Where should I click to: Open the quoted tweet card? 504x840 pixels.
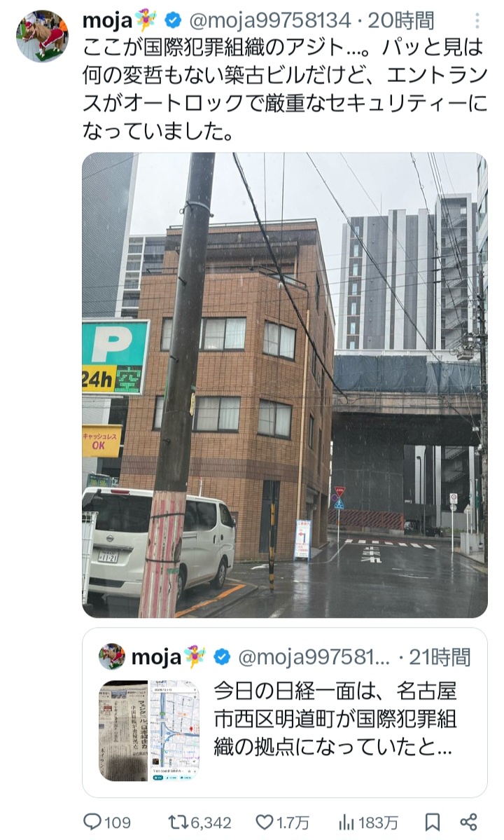pos(285,712)
